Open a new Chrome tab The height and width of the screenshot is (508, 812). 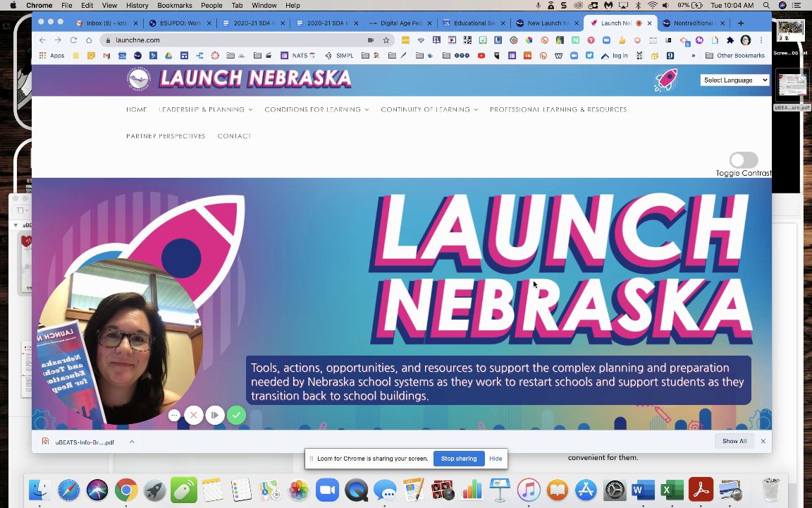pos(741,23)
